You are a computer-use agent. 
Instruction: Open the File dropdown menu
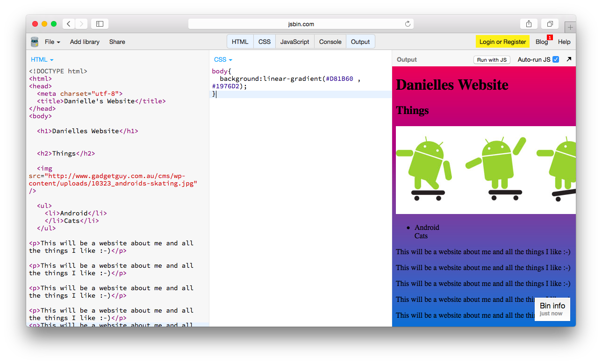[52, 42]
